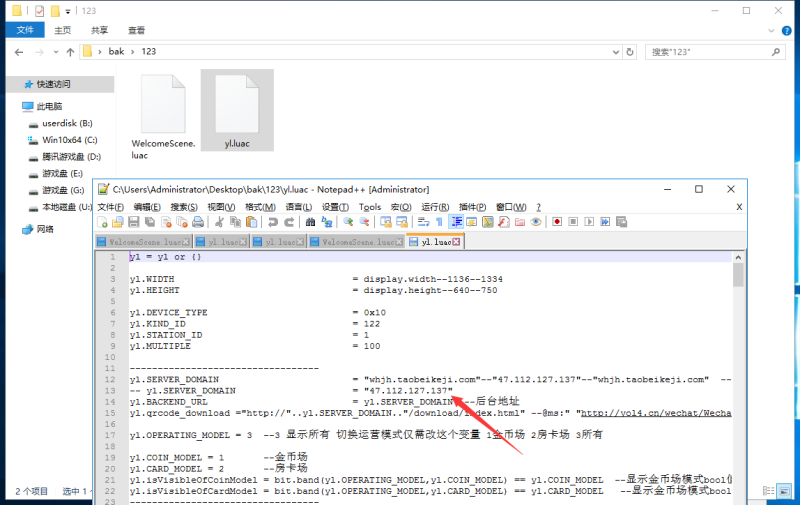Click the Undo arrow icon in toolbar
Viewport: 800px width, 505px height.
pos(272,222)
